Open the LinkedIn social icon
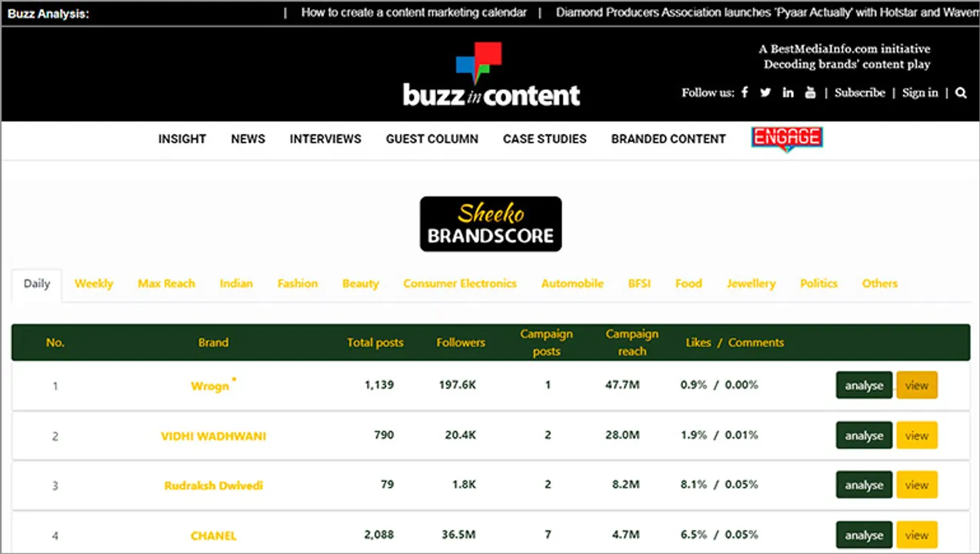980x554 pixels. [x=788, y=92]
